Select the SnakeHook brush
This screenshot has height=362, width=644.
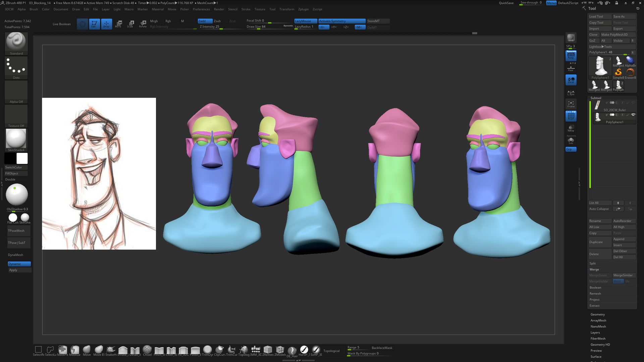coord(111,350)
